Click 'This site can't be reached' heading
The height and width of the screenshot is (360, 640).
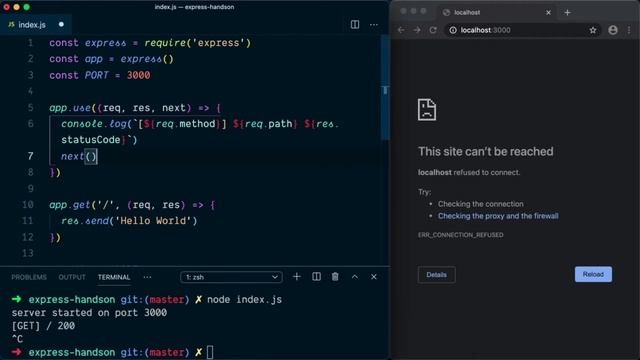486,151
